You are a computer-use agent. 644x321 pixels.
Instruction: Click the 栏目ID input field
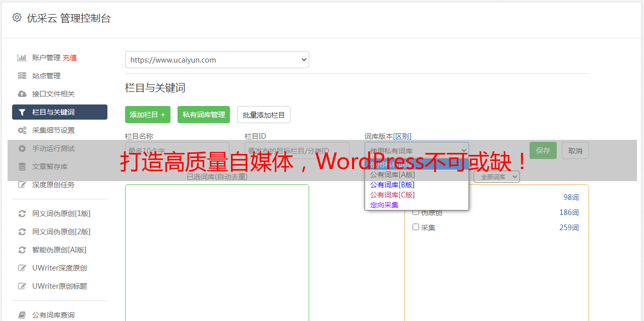[x=297, y=150]
